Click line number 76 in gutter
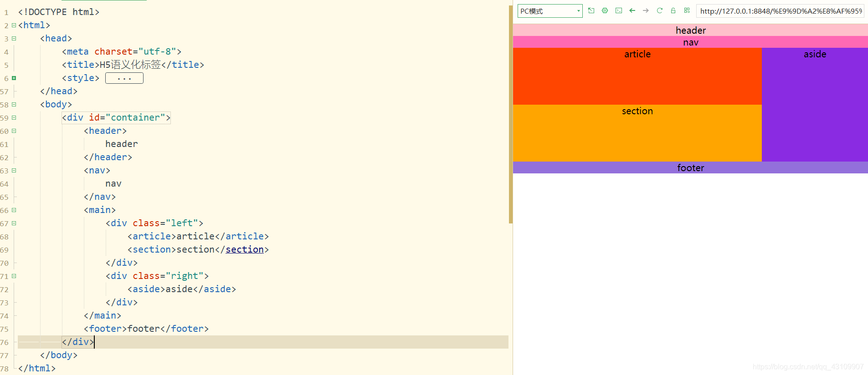868x375 pixels. [5, 342]
